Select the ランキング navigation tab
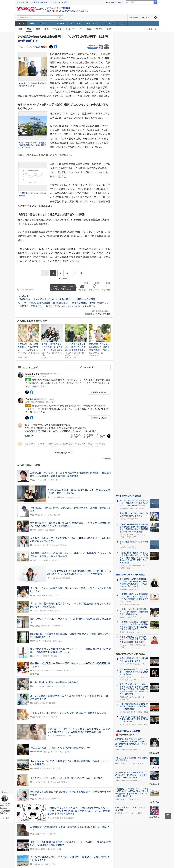This screenshot has width=174, height=868. 109,24
